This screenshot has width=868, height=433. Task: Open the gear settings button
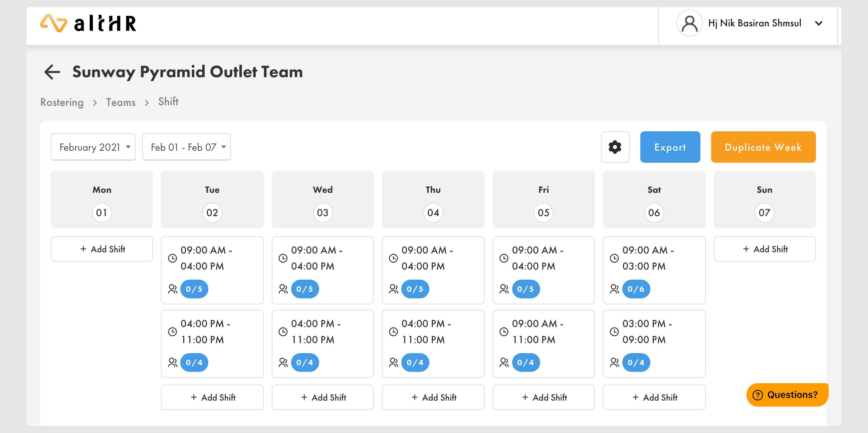click(615, 147)
